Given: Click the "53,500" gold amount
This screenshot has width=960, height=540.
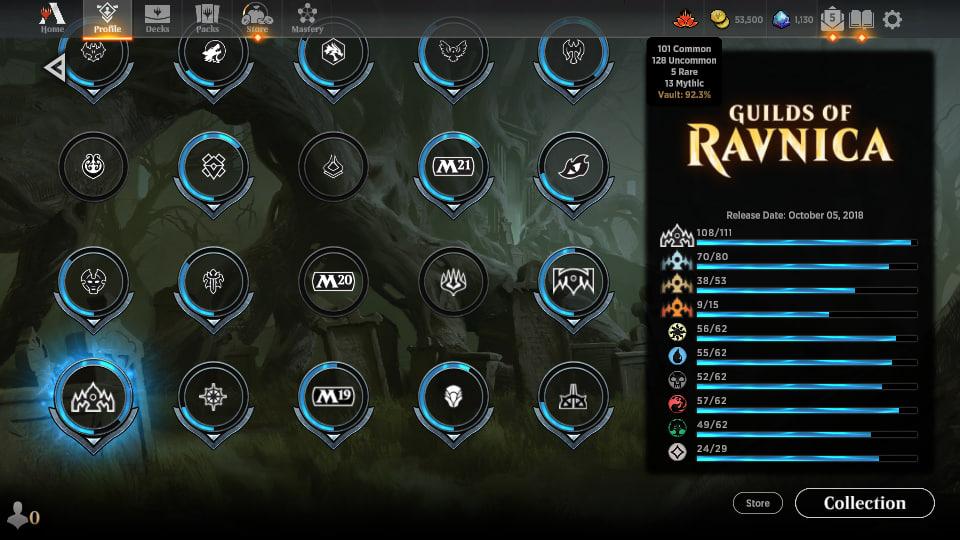Looking at the screenshot, I should point(748,20).
